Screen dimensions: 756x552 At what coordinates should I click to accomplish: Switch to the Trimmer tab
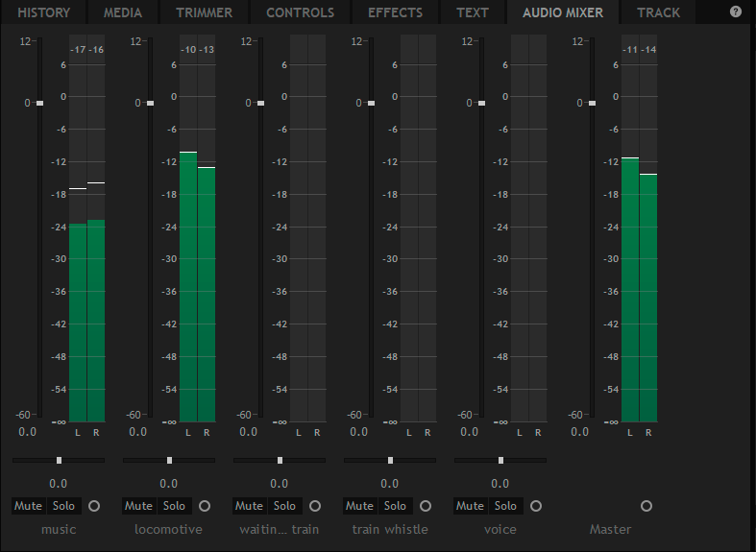[x=204, y=12]
